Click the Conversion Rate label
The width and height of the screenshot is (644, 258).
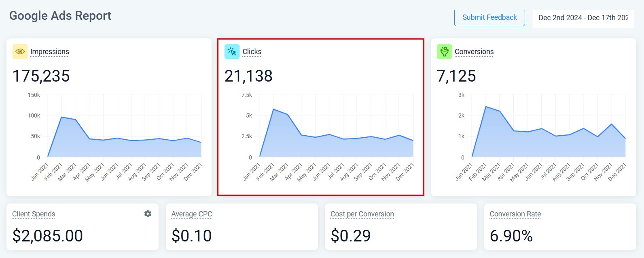pos(515,214)
